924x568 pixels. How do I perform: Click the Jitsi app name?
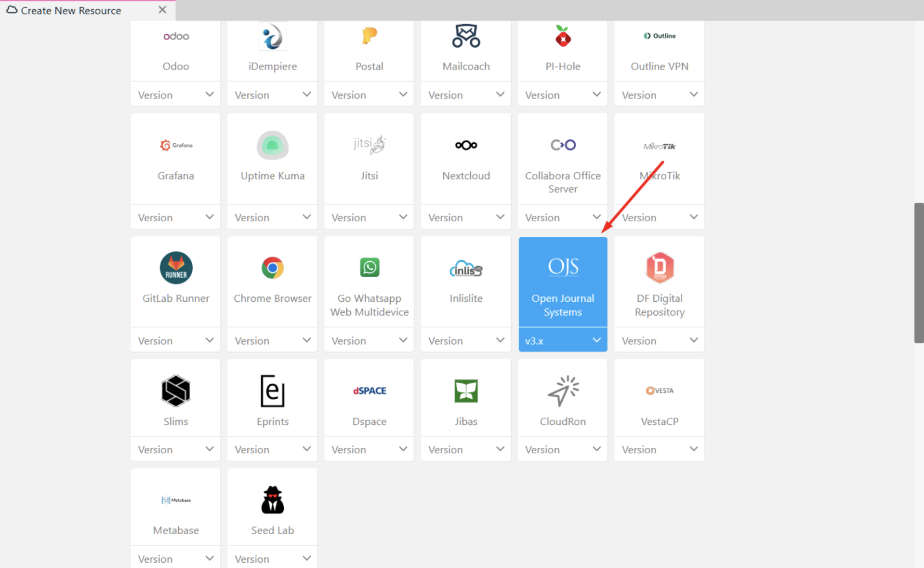pos(370,176)
